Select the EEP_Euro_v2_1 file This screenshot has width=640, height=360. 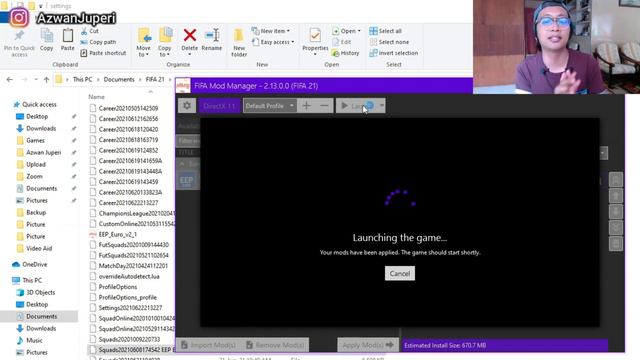118,234
